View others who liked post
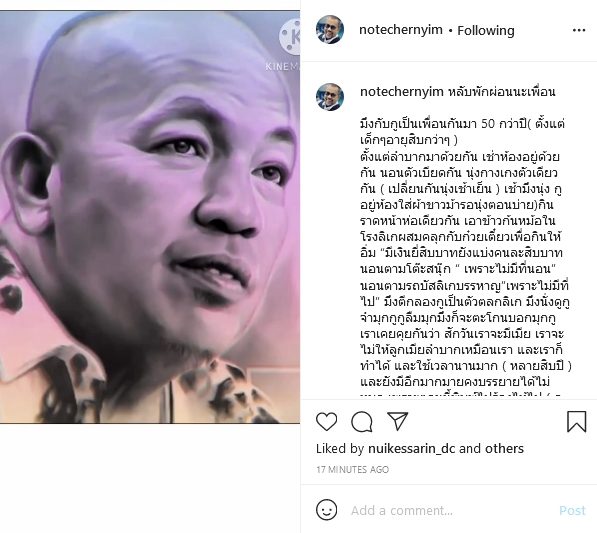 pos(504,448)
